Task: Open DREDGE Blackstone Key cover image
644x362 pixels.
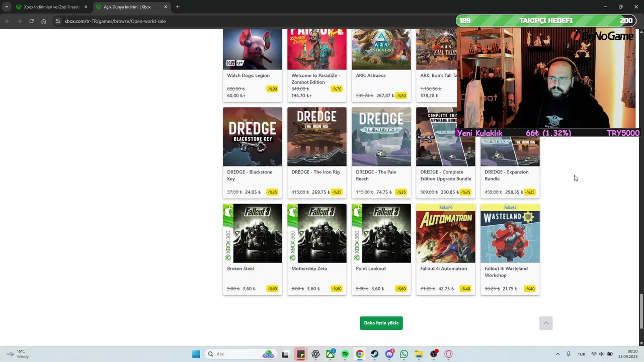Action: (x=253, y=137)
